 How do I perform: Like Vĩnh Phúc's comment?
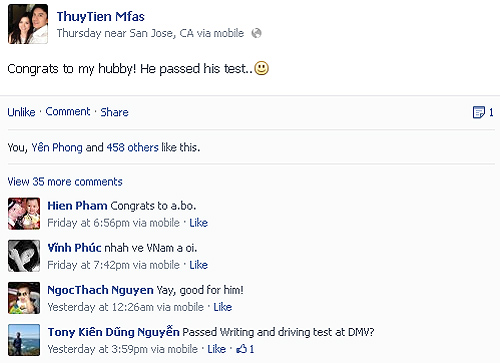pyautogui.click(x=199, y=265)
